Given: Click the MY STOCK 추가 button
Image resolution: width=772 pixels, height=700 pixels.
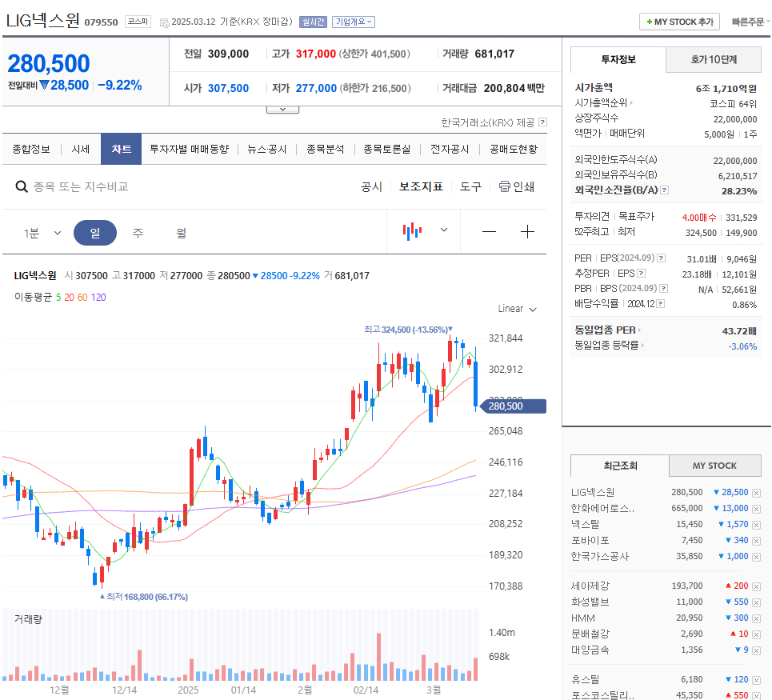Looking at the screenshot, I should (x=678, y=22).
